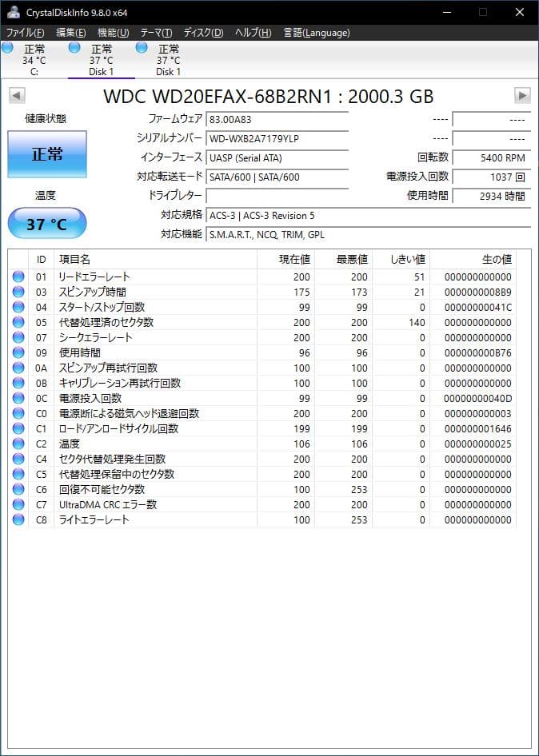Click the status orb for 電源断による磁気ヘッド退避回数 row

coord(18,413)
